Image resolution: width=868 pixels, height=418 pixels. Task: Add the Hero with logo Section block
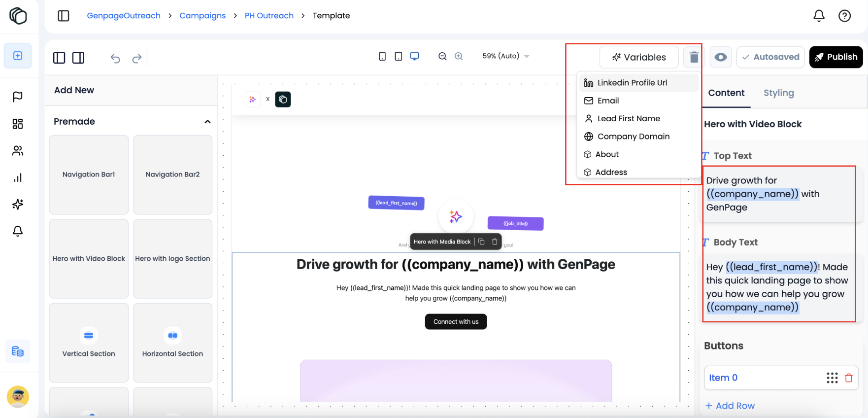click(x=172, y=259)
